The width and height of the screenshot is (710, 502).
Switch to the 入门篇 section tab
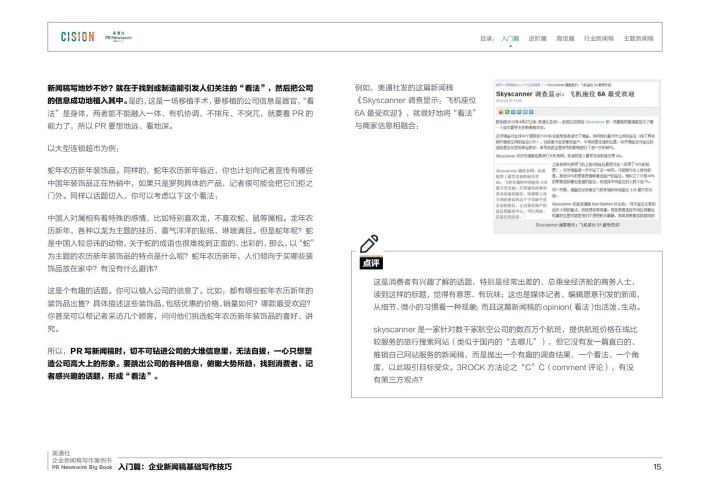pyautogui.click(x=510, y=37)
